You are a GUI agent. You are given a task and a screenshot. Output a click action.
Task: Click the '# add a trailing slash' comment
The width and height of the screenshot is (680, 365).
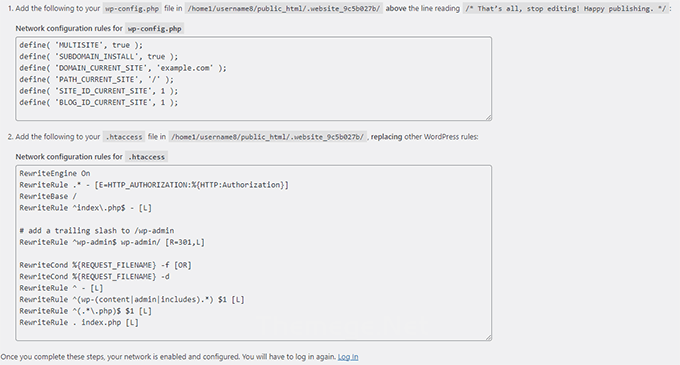97,231
